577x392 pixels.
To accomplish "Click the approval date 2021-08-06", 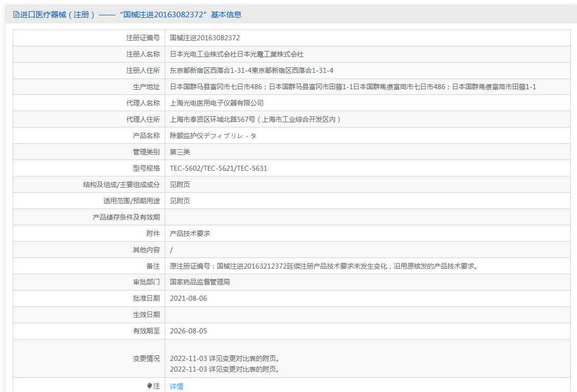I will pyautogui.click(x=188, y=298).
